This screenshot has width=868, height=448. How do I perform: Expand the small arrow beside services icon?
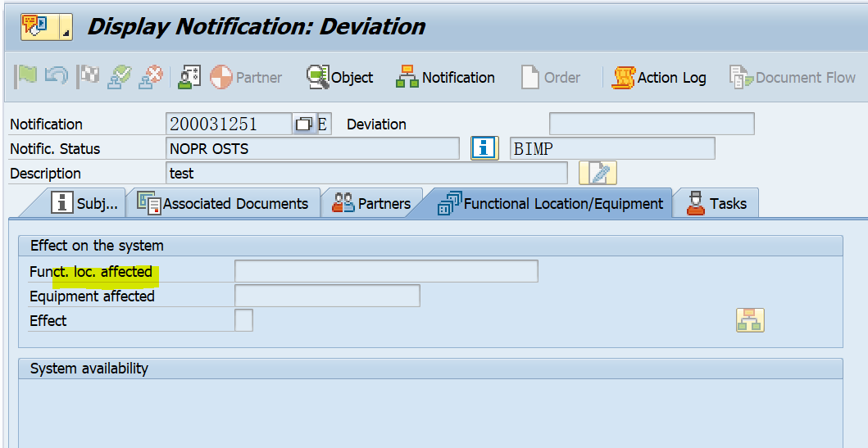coord(66,26)
